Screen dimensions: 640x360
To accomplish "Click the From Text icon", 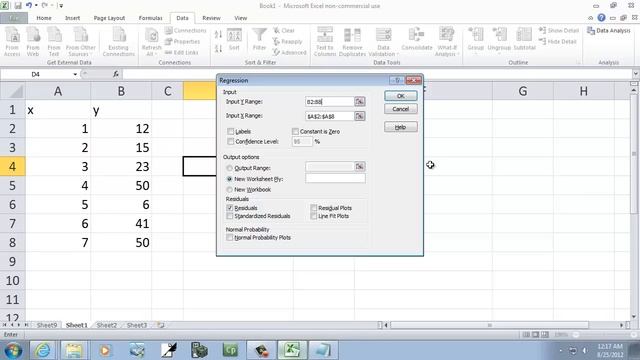I will [54, 42].
